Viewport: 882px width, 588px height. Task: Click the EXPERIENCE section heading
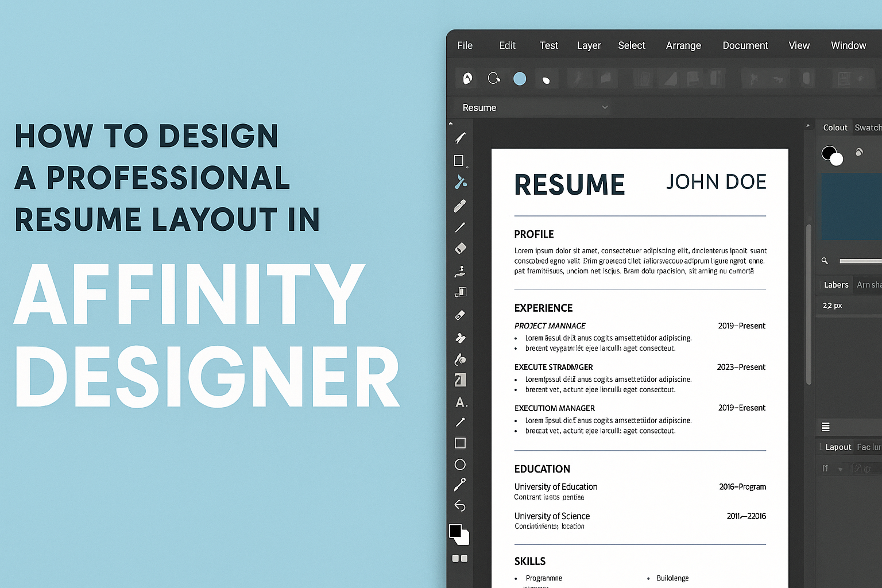pyautogui.click(x=543, y=308)
